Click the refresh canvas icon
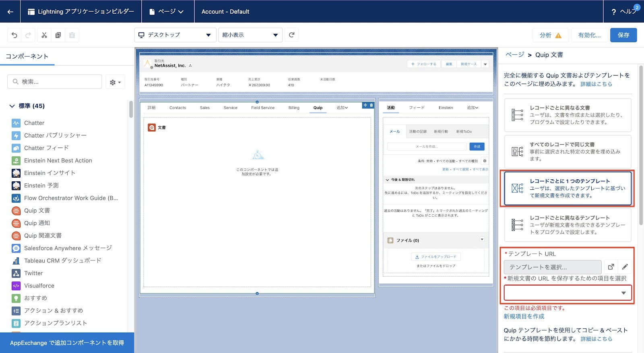 pos(292,35)
